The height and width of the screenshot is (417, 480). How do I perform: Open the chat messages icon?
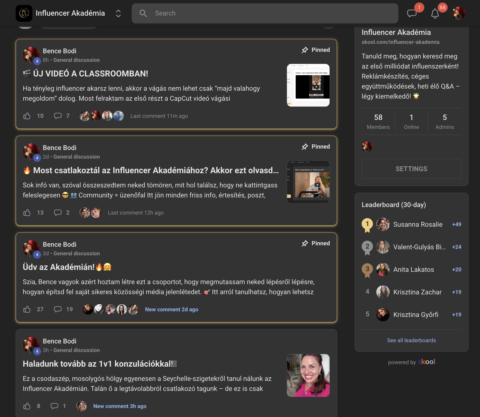pyautogui.click(x=412, y=13)
